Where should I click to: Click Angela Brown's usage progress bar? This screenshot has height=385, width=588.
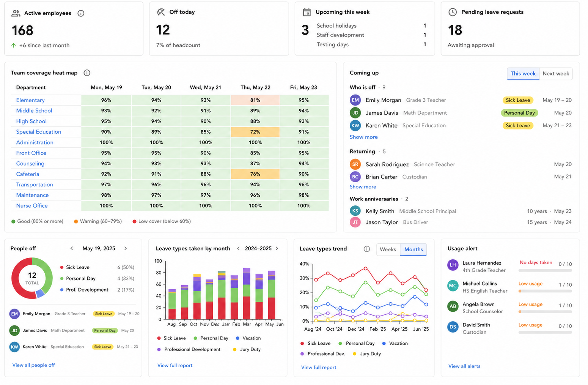tap(545, 312)
